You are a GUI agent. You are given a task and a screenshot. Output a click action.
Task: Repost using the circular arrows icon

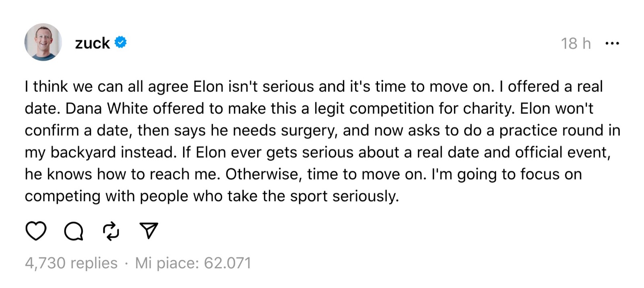111,231
